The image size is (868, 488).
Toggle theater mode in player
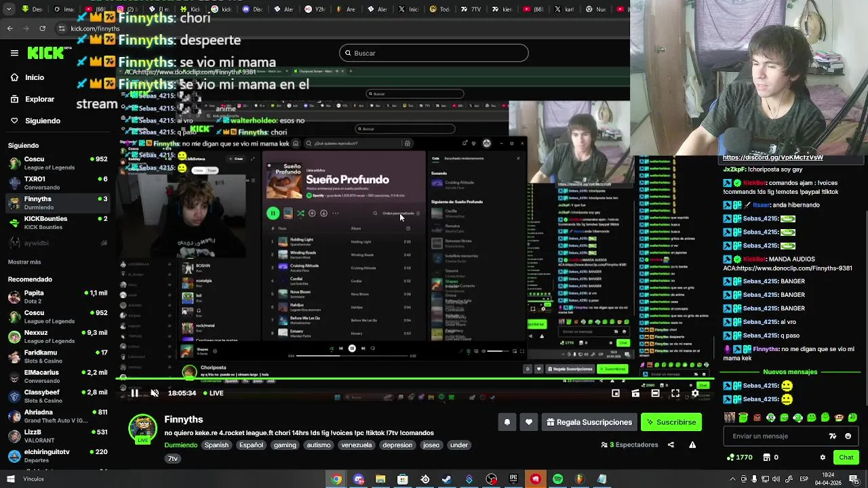pyautogui.click(x=655, y=393)
